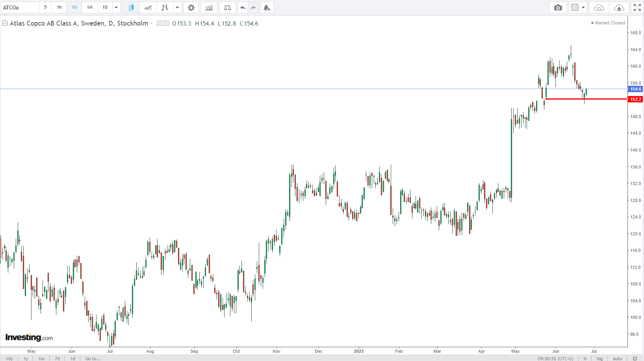
Task: Open the timeframe dropdown arrow
Action: [116, 7]
